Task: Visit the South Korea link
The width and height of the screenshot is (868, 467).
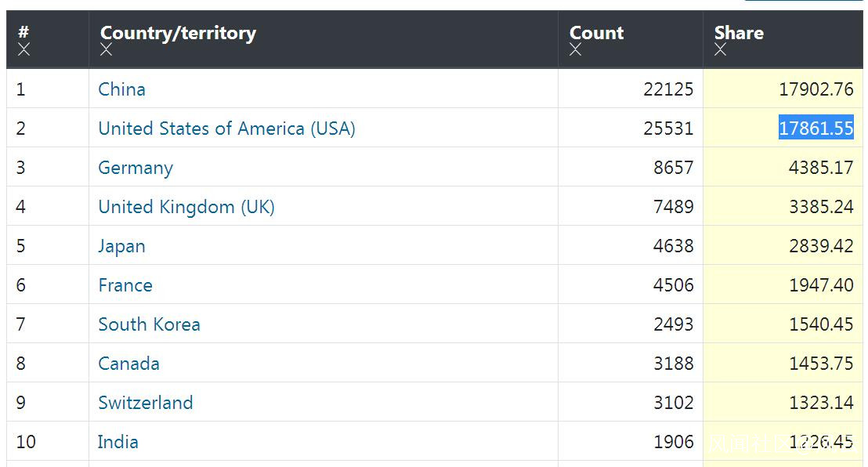Action: pos(149,324)
